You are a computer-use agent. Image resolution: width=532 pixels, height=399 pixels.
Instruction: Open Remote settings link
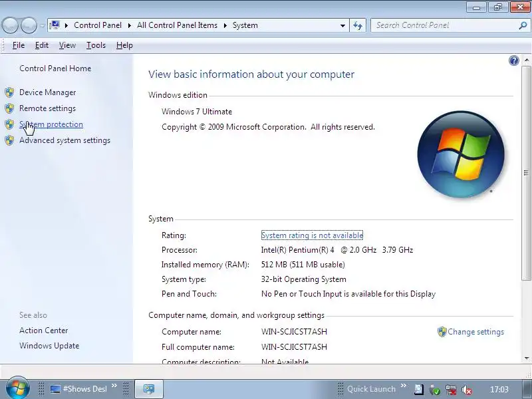47,108
